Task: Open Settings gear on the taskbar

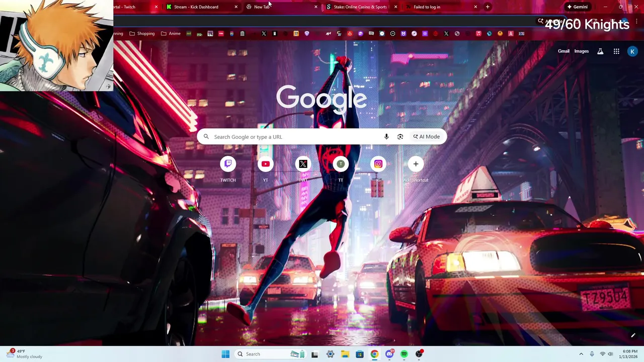Action: tap(330, 354)
